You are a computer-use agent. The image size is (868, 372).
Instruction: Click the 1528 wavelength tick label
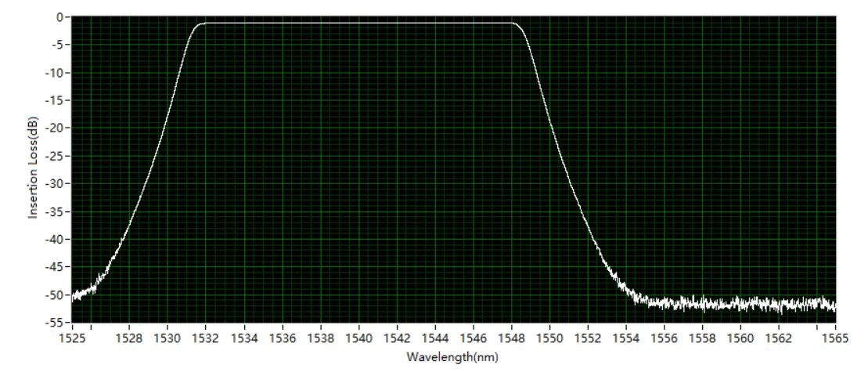coord(129,338)
